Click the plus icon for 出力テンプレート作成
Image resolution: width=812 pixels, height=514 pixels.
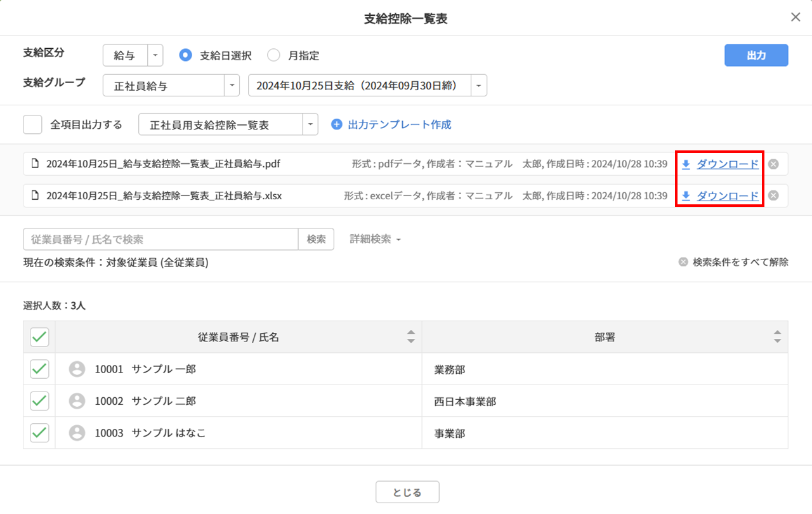(x=337, y=124)
